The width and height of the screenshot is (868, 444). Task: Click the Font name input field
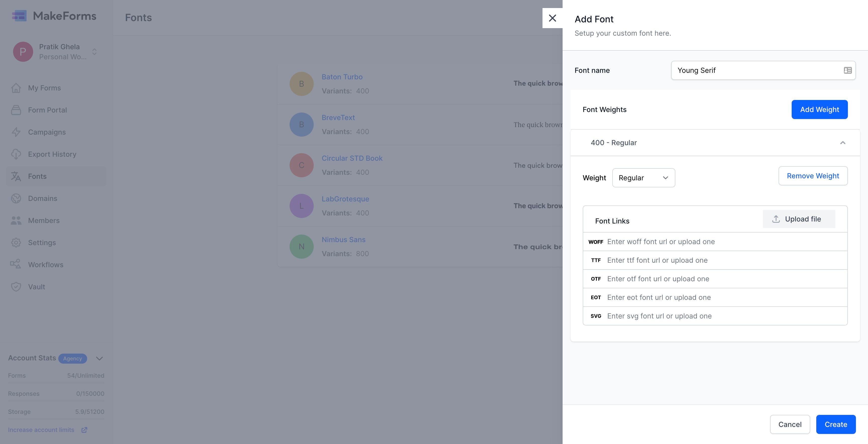point(763,70)
